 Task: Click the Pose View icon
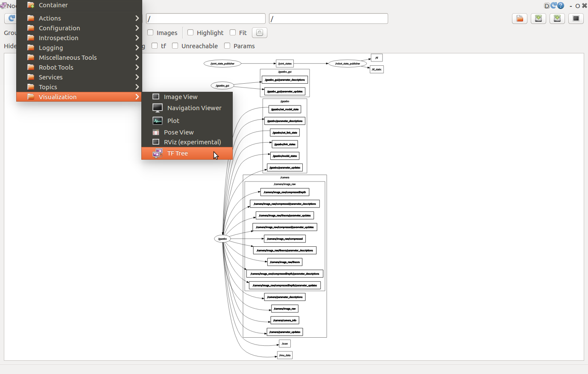[156, 132]
